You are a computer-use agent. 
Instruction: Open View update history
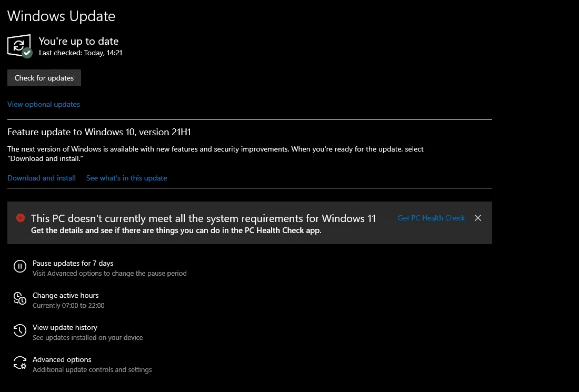[65, 327]
